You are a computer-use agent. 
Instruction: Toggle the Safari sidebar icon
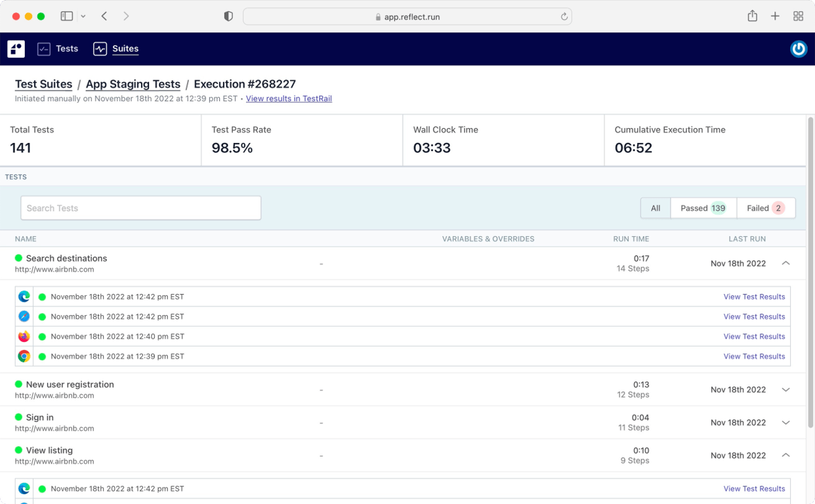point(66,16)
